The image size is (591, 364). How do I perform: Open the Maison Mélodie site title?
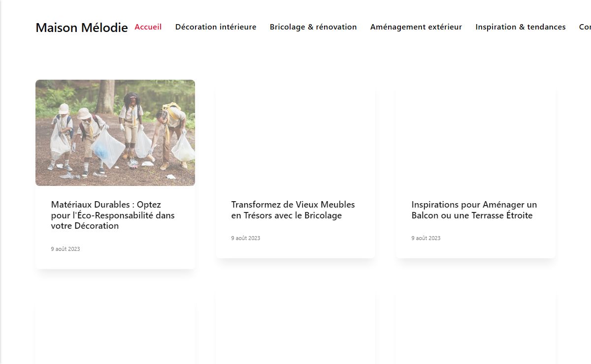click(82, 28)
